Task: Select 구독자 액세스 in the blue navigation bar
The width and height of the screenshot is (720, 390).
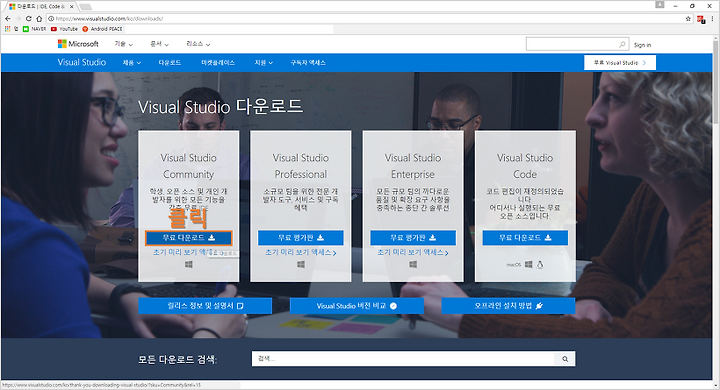Action: (308, 62)
